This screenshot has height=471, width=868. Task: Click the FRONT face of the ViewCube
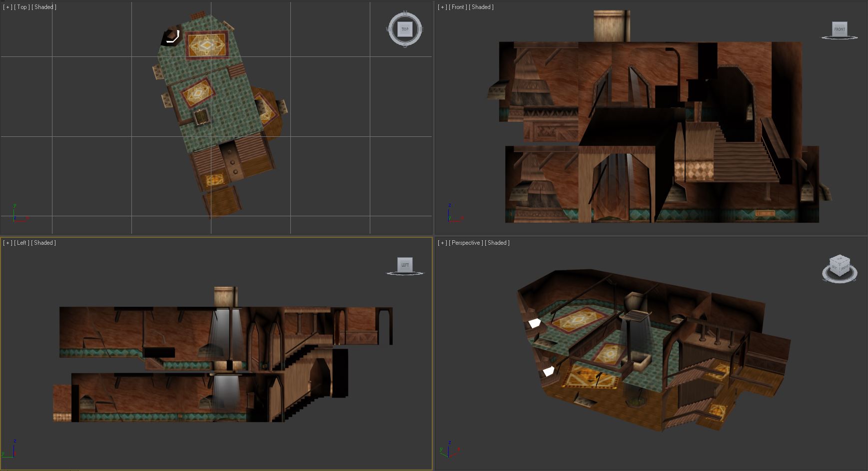coord(840,28)
